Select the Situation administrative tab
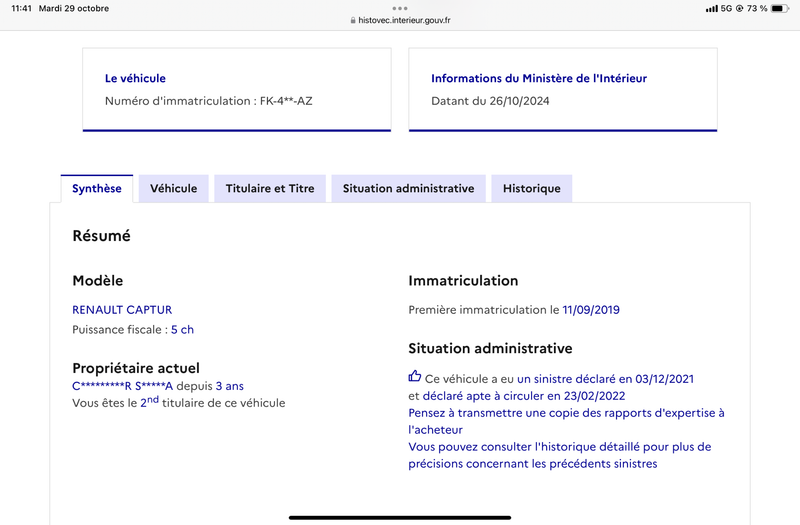The width and height of the screenshot is (800, 525). tap(409, 188)
